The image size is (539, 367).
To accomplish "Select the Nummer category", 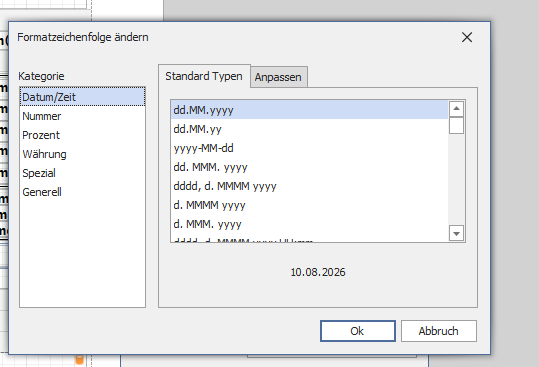I will click(82, 116).
